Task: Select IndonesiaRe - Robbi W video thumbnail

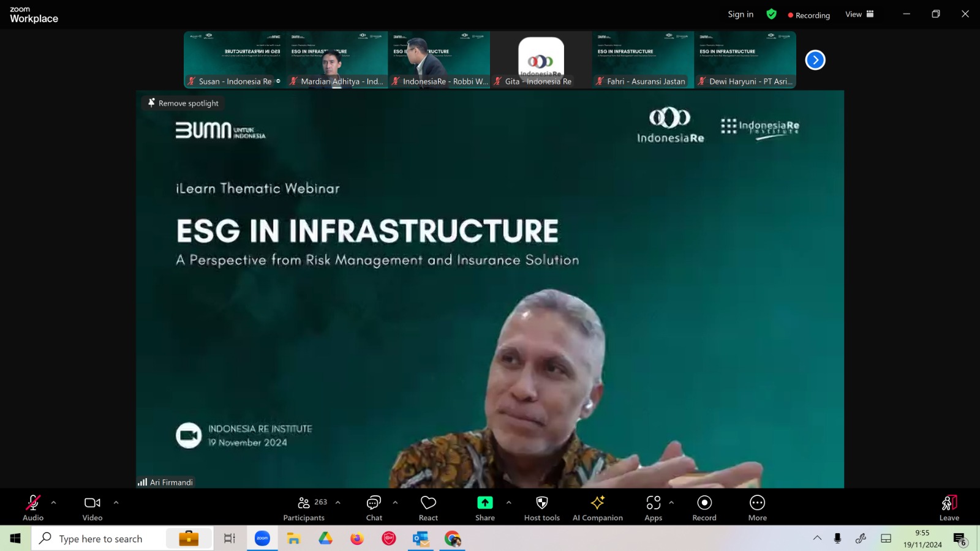Action: point(439,60)
